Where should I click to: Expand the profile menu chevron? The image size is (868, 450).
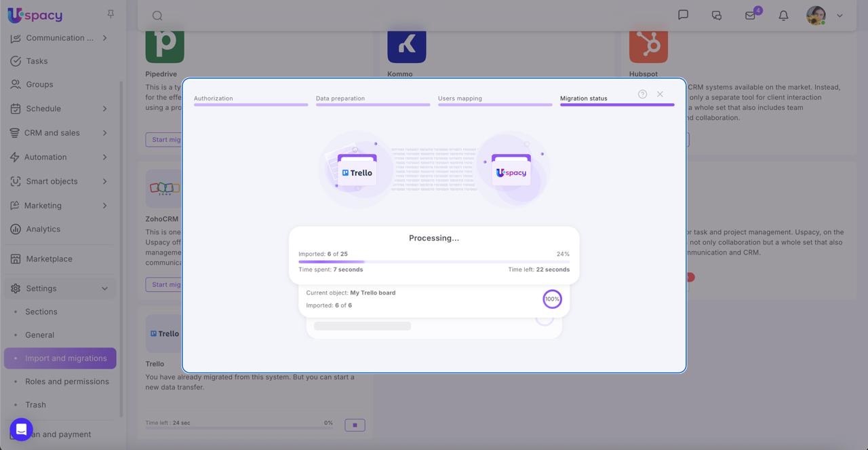[840, 16]
